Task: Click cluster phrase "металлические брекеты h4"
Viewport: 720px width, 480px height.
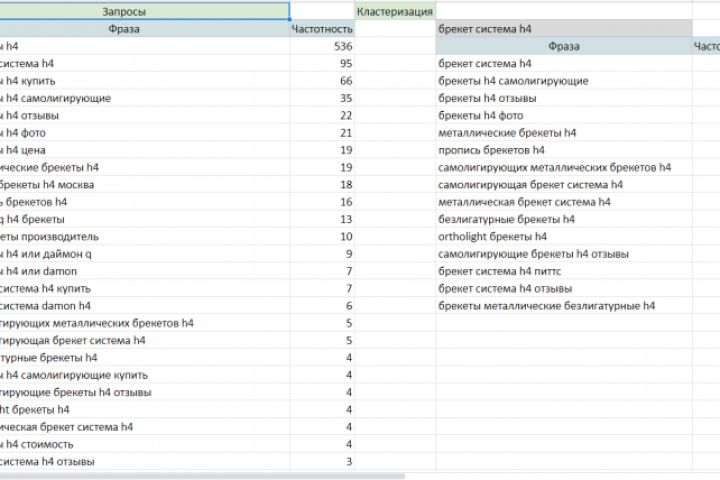Action: [564, 133]
